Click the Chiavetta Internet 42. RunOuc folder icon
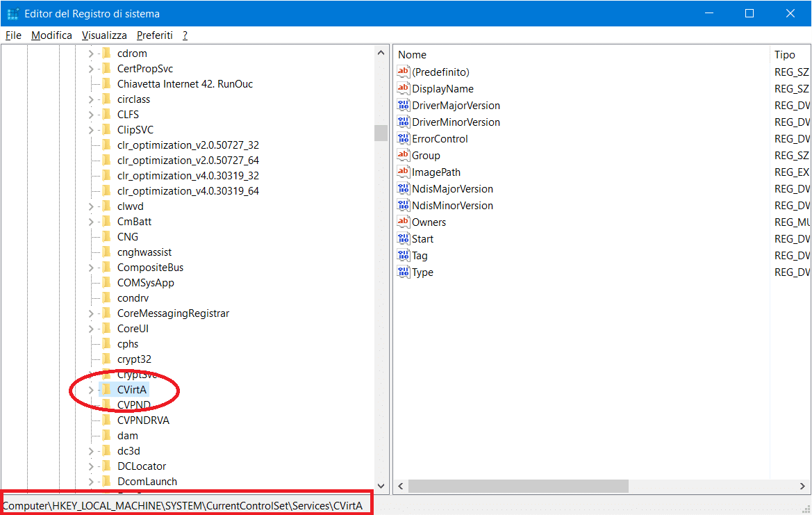The height and width of the screenshot is (515, 812). click(x=106, y=84)
